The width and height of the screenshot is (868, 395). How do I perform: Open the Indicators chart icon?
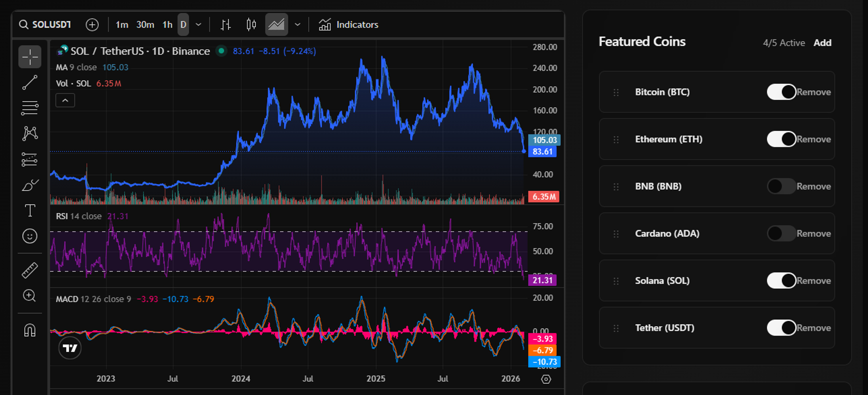click(x=325, y=25)
